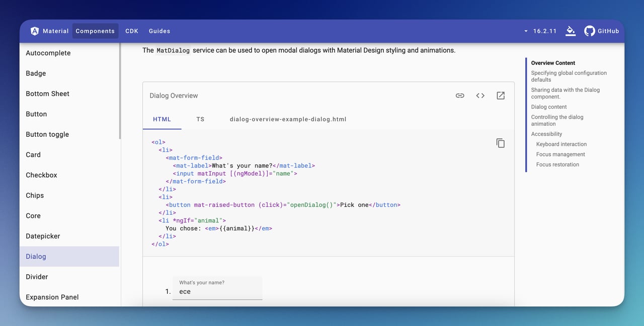This screenshot has height=326, width=644.
Task: Navigate to Focus management documentation
Action: coord(560,154)
